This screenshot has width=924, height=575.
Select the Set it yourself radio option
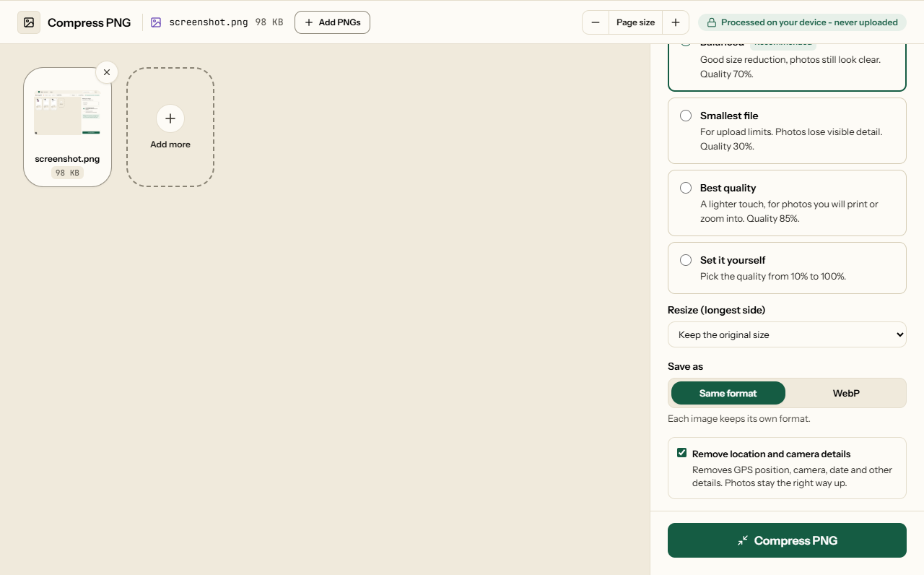click(686, 260)
